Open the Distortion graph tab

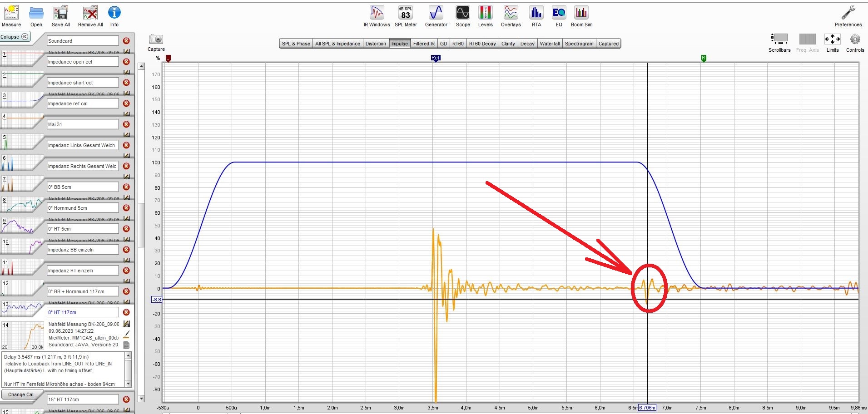coord(376,44)
